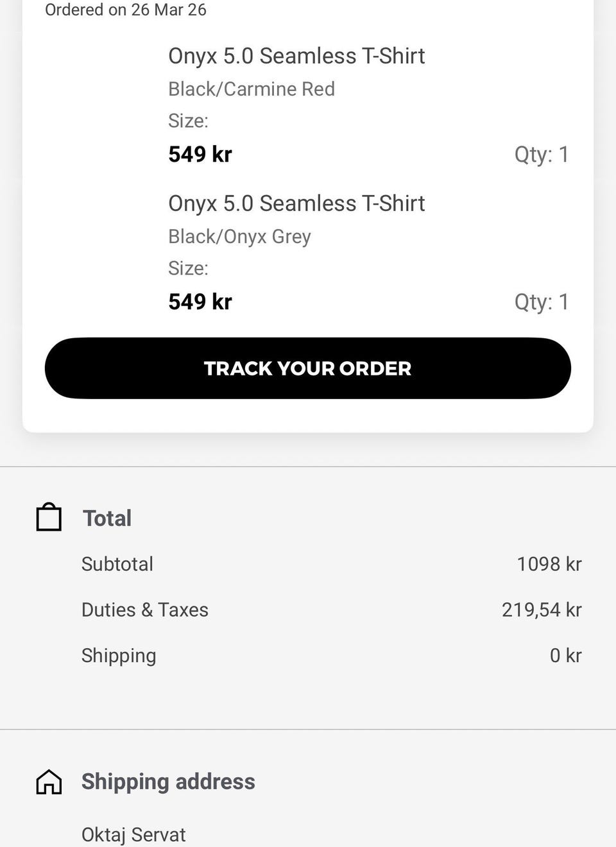Click the shopping bag icon beside Total

49,517
